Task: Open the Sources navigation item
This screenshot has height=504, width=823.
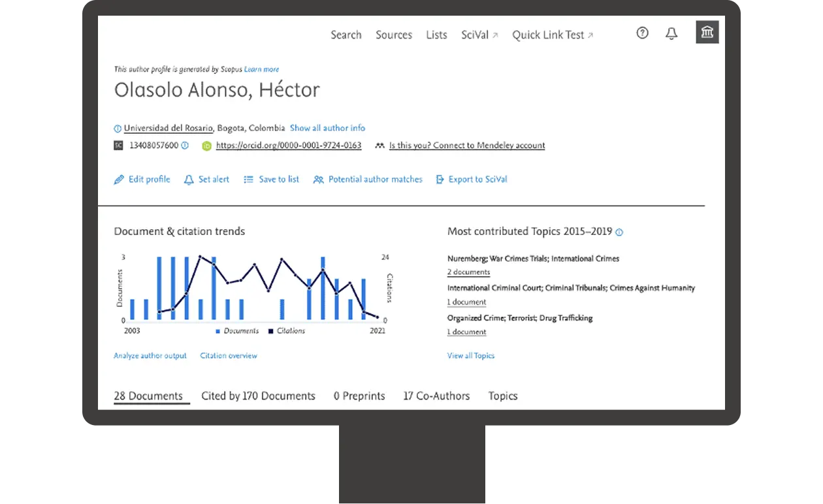Action: 394,35
